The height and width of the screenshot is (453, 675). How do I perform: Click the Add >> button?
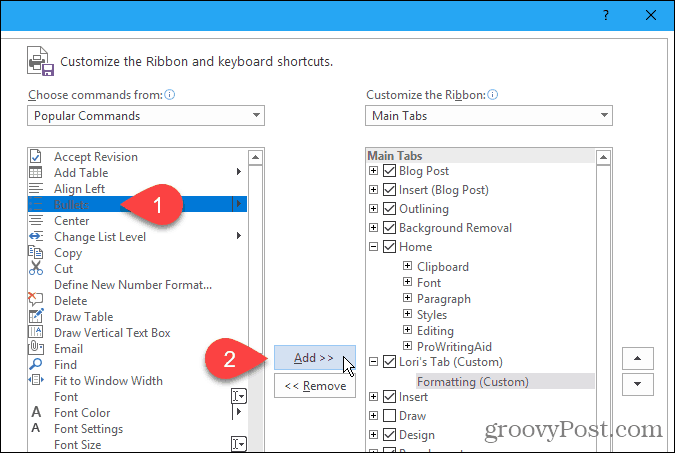pos(315,357)
